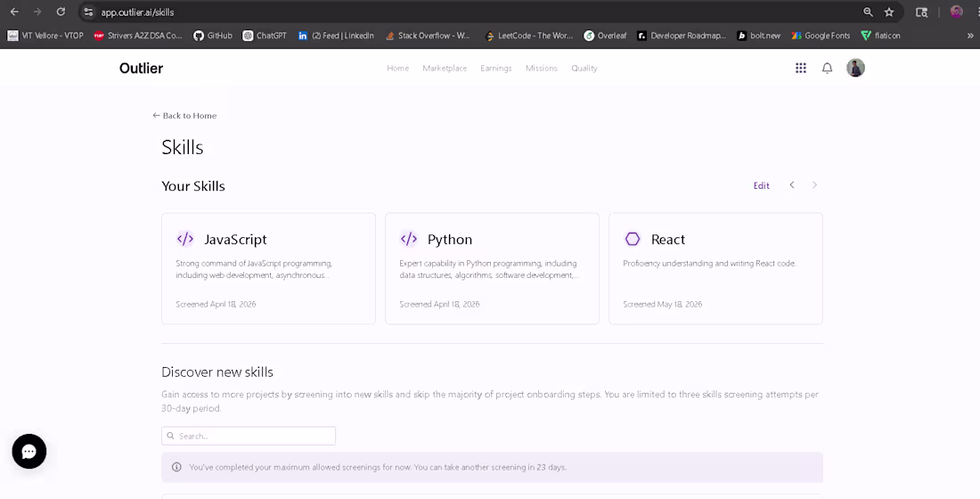
Task: Open the zoom magnifier icon in address bar
Action: click(x=868, y=12)
